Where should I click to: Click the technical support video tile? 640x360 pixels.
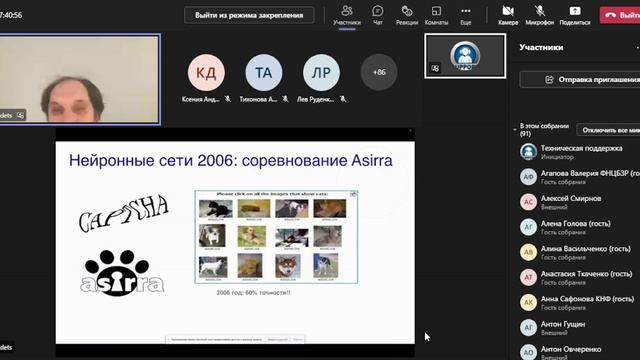tap(465, 56)
